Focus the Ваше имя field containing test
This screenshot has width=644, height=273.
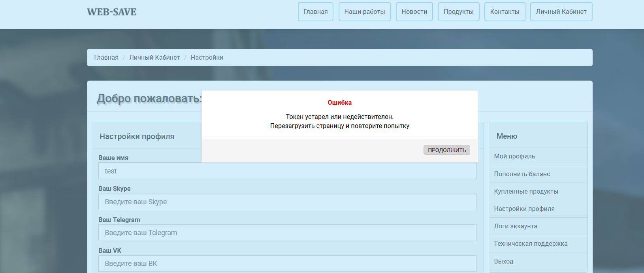click(x=288, y=171)
